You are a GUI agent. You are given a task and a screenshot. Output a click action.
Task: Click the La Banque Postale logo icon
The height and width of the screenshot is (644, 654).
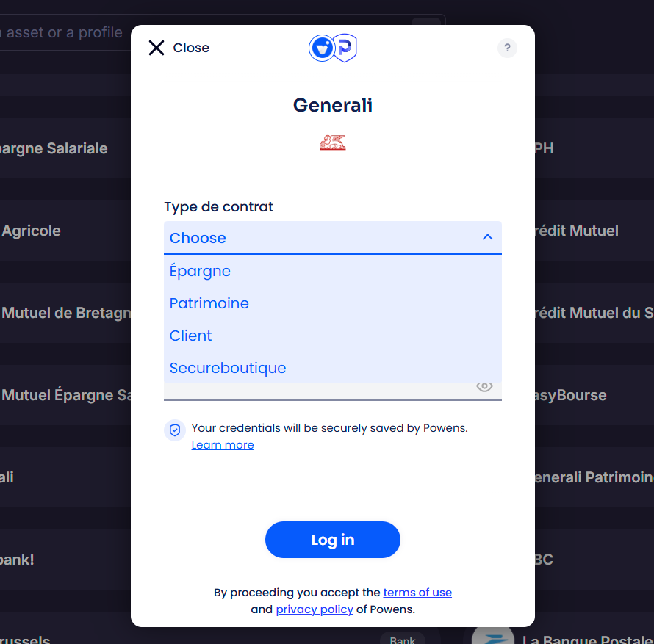pyautogui.click(x=492, y=636)
